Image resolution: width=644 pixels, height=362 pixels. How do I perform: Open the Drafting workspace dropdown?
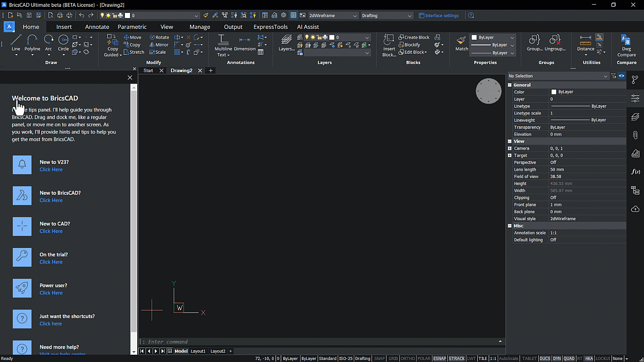coord(386,15)
